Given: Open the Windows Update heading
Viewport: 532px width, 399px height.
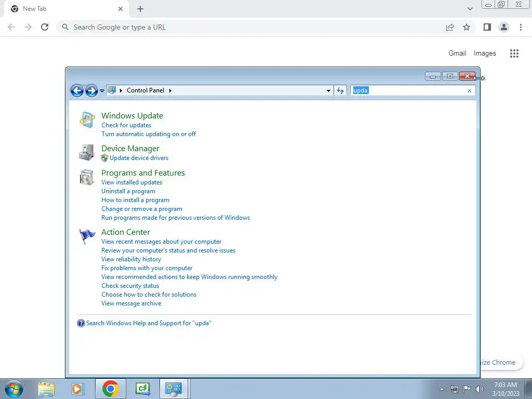Looking at the screenshot, I should (x=132, y=116).
